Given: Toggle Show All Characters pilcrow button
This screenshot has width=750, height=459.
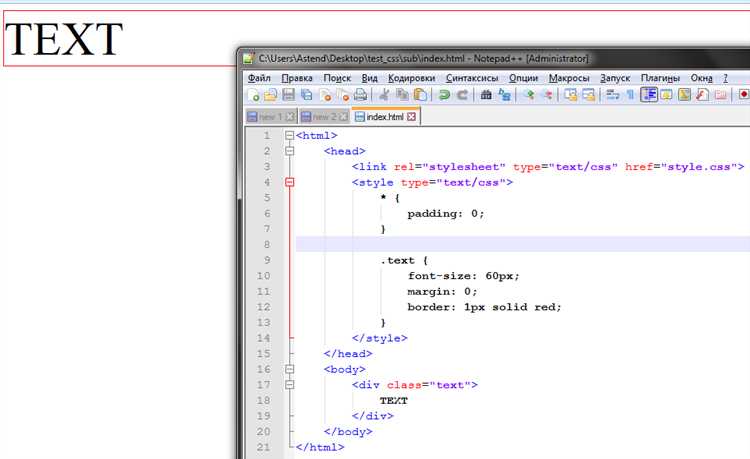Looking at the screenshot, I should tap(630, 95).
